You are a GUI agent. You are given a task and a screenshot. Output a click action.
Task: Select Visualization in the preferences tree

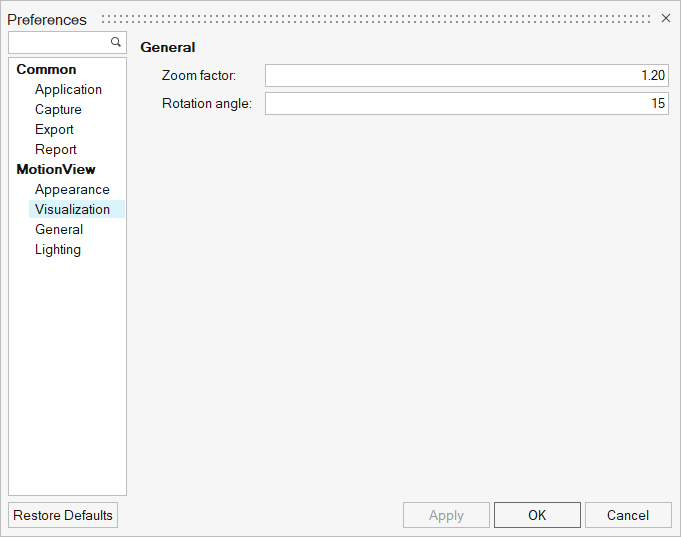[x=77, y=209]
